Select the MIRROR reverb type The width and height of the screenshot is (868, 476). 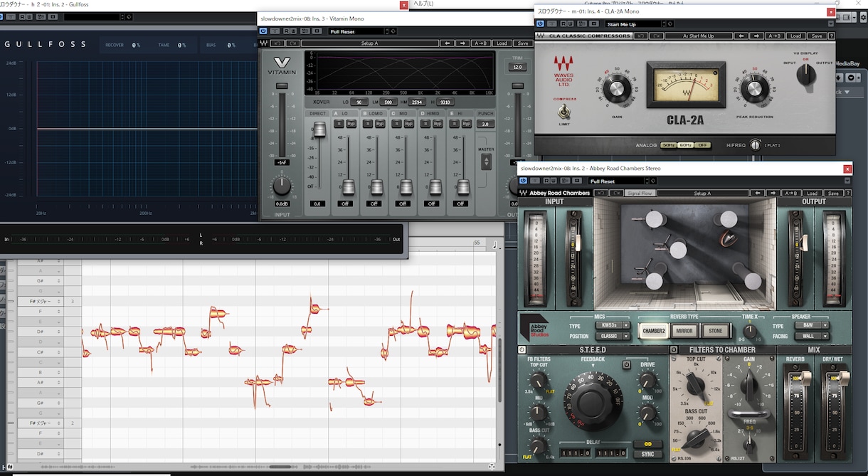coord(685,331)
